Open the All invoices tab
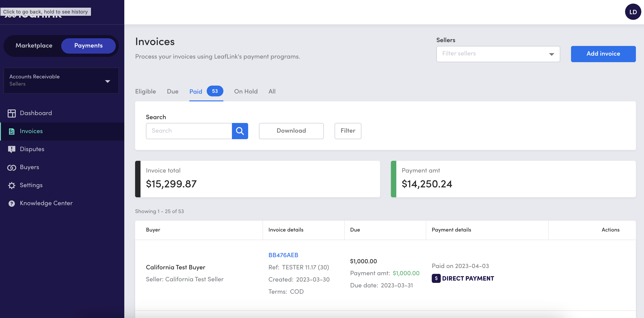This screenshot has height=318, width=644. [x=272, y=91]
